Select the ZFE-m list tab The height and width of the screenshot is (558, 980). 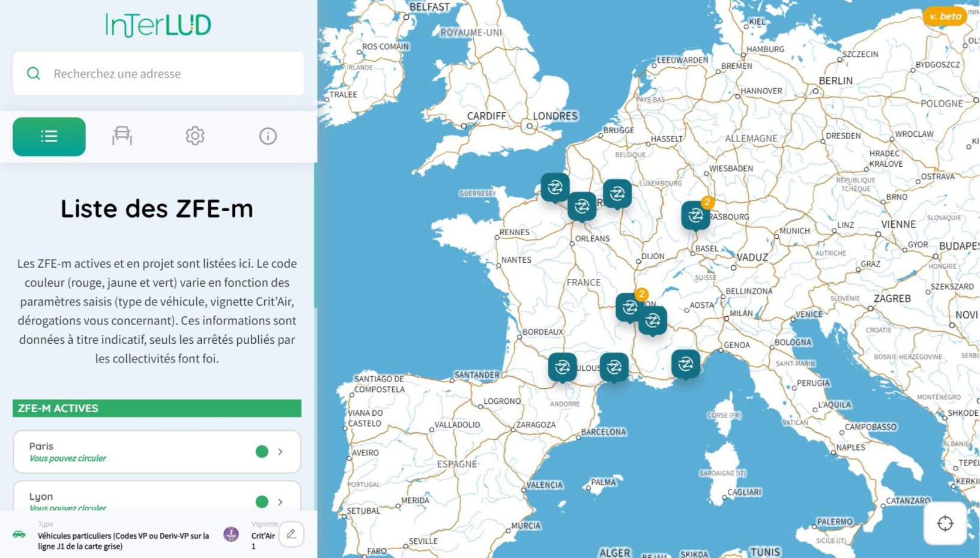pyautogui.click(x=49, y=137)
